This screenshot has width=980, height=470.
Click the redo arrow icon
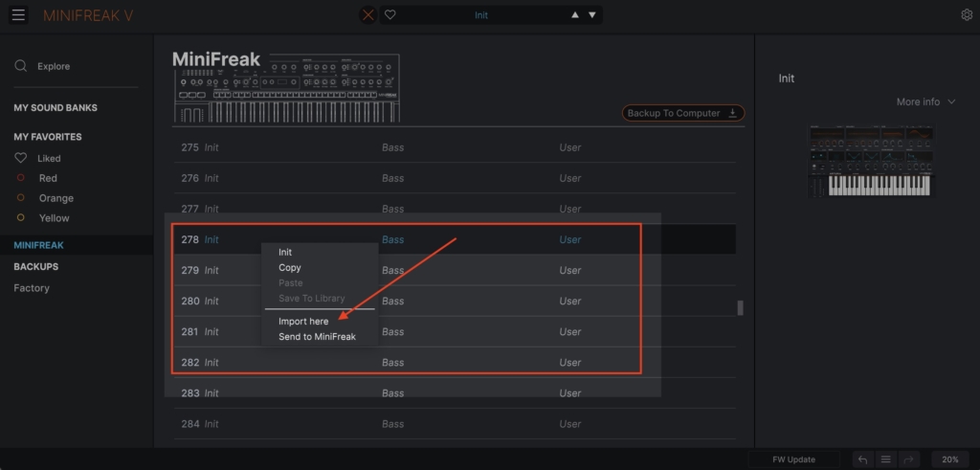[909, 459]
